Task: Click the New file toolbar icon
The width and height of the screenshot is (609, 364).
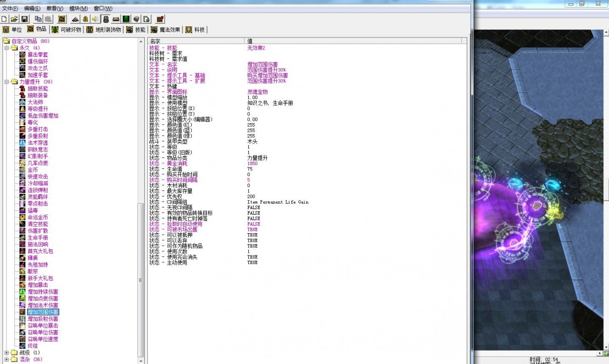Action: point(4,19)
